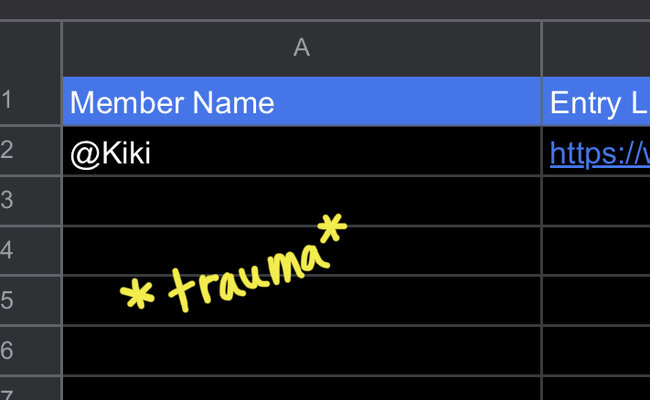Click empty cell B3
Image resolution: width=650 pixels, height=400 pixels.
(596, 201)
